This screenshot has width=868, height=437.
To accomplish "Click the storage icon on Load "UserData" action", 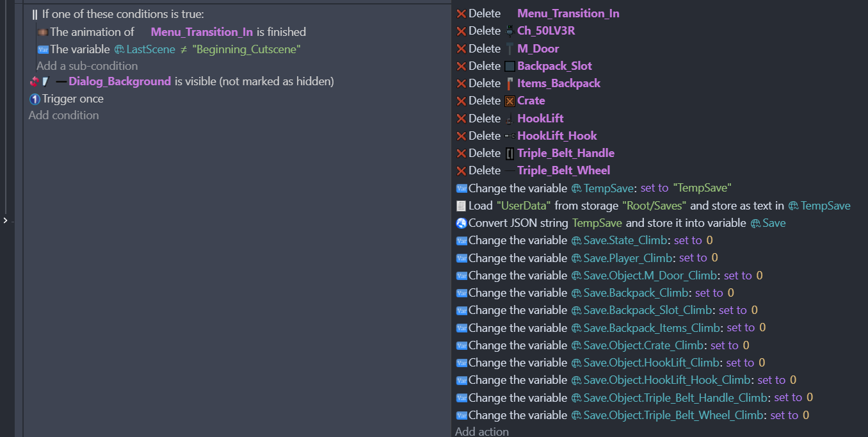I will [461, 206].
